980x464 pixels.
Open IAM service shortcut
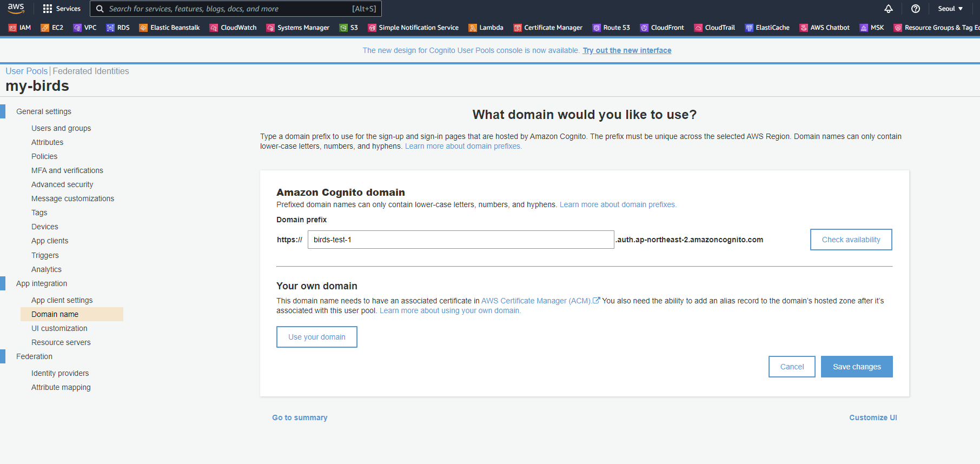point(19,28)
